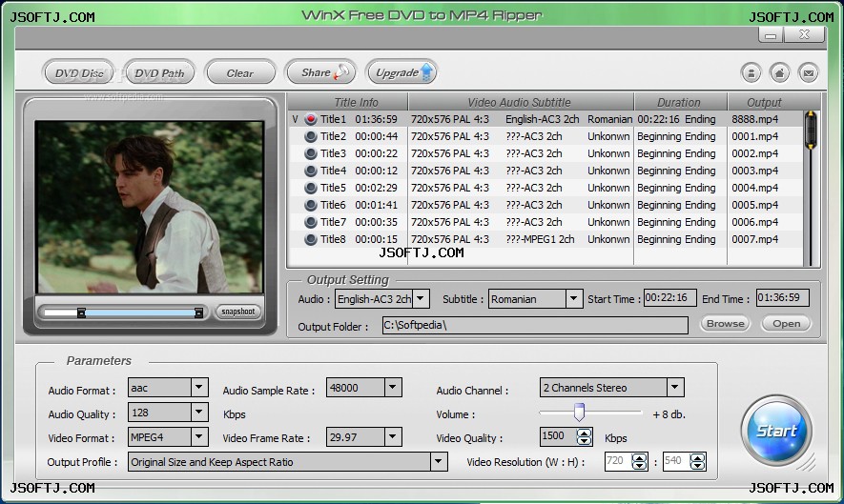Start the DVD ripping with Start

(775, 431)
